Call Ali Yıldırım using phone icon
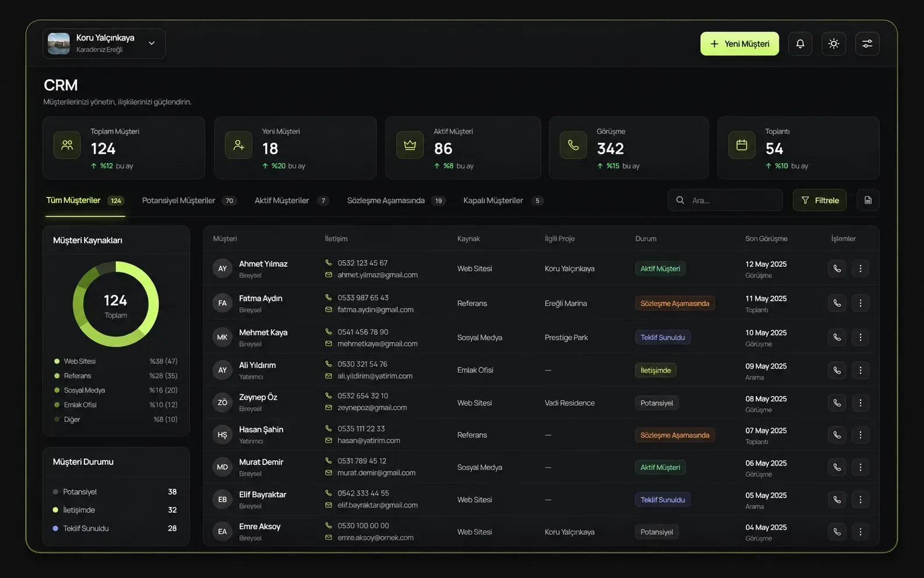The height and width of the screenshot is (578, 924). (x=837, y=370)
